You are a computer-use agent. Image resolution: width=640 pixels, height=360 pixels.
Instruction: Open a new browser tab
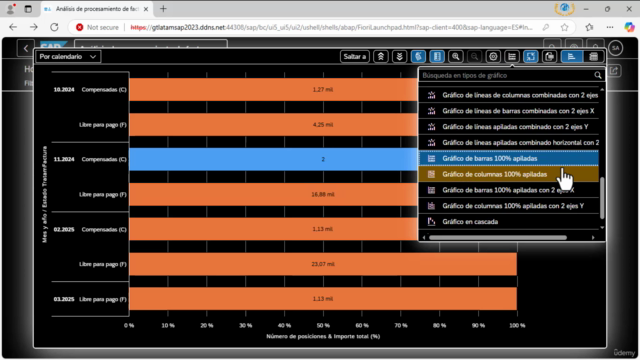click(163, 9)
